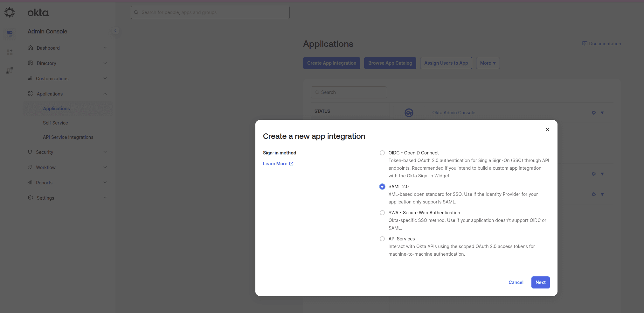Close the new app integration dialog
This screenshot has height=313, width=644.
point(548,130)
